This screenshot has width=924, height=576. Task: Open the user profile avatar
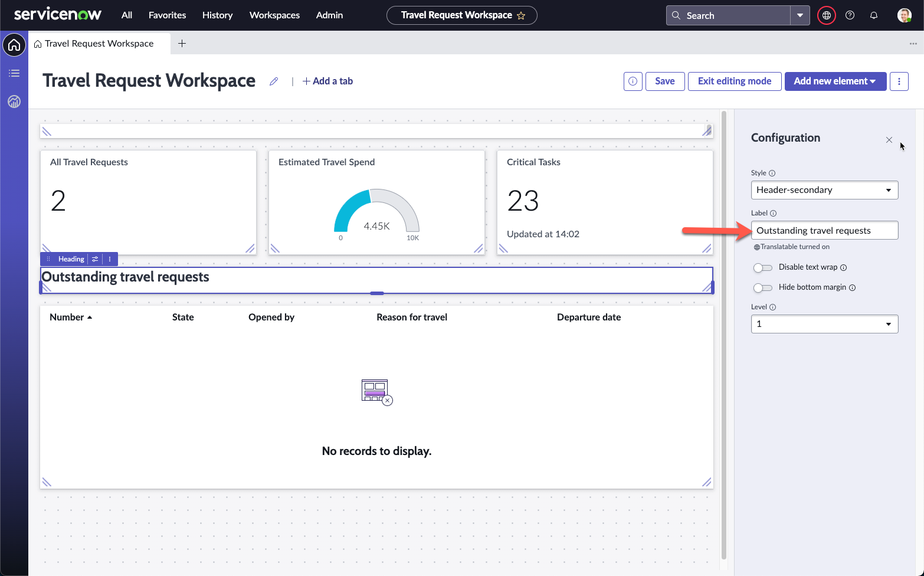[904, 15]
